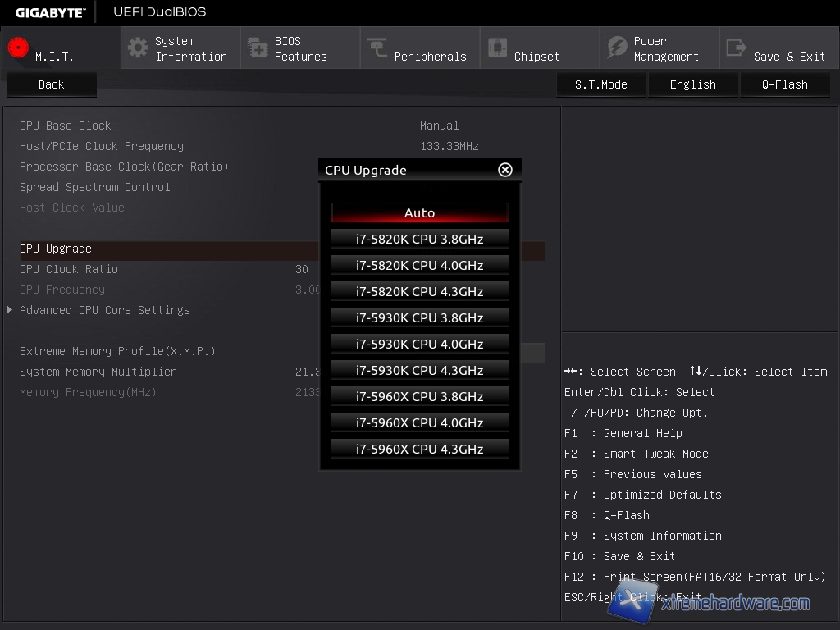Expand Advanced CPU Core Settings

(x=104, y=310)
